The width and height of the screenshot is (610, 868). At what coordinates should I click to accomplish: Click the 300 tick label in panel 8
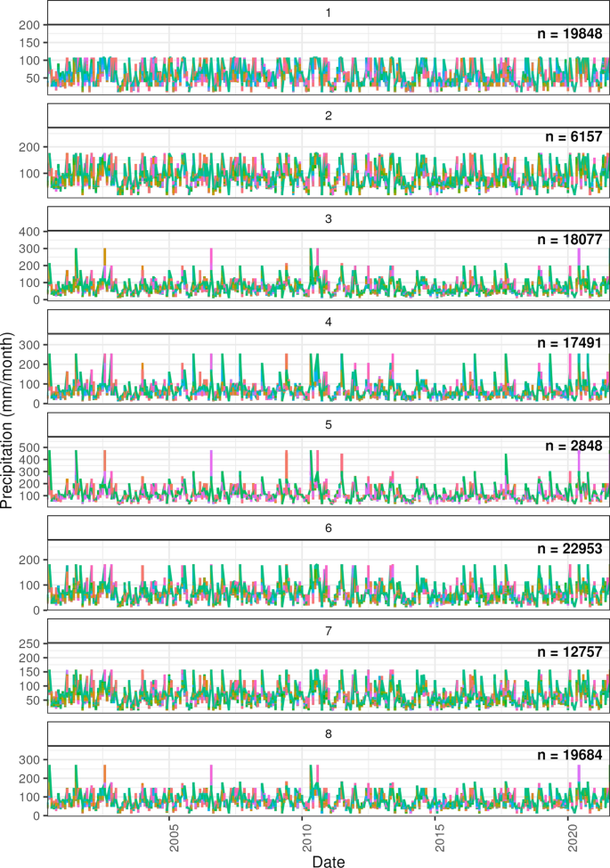pyautogui.click(x=29, y=760)
